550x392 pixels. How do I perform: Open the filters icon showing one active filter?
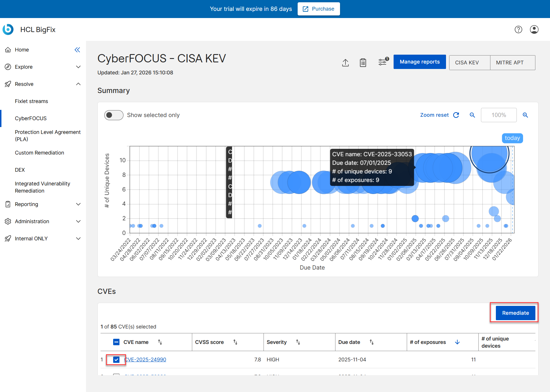[x=382, y=62]
